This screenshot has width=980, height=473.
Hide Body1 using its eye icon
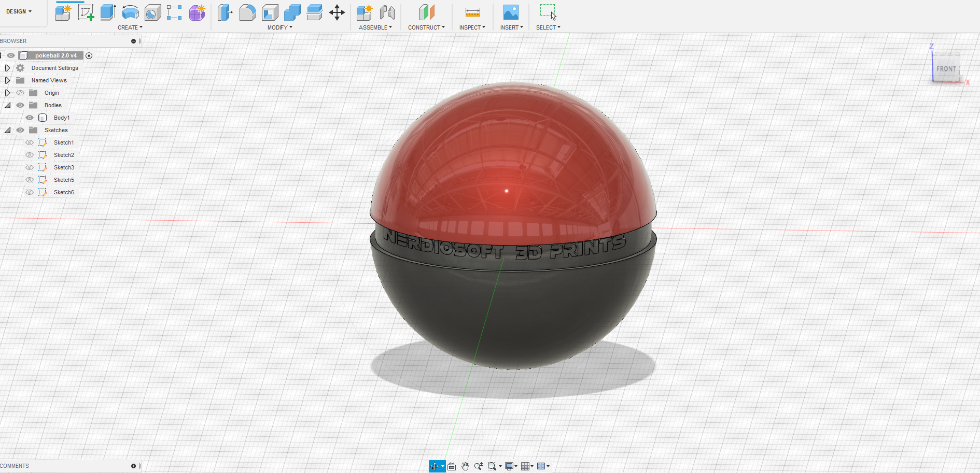[x=30, y=118]
